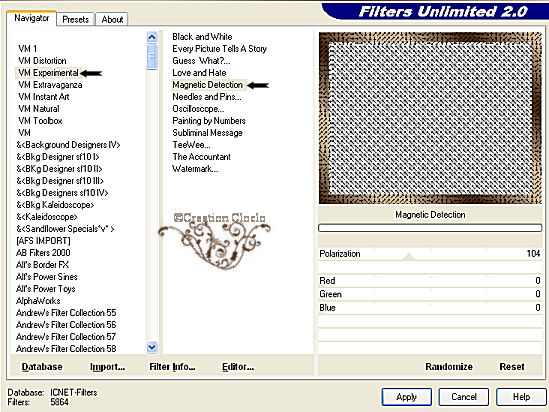Select VM Toolbox category
Viewport: 549px width, 412px height.
point(40,121)
